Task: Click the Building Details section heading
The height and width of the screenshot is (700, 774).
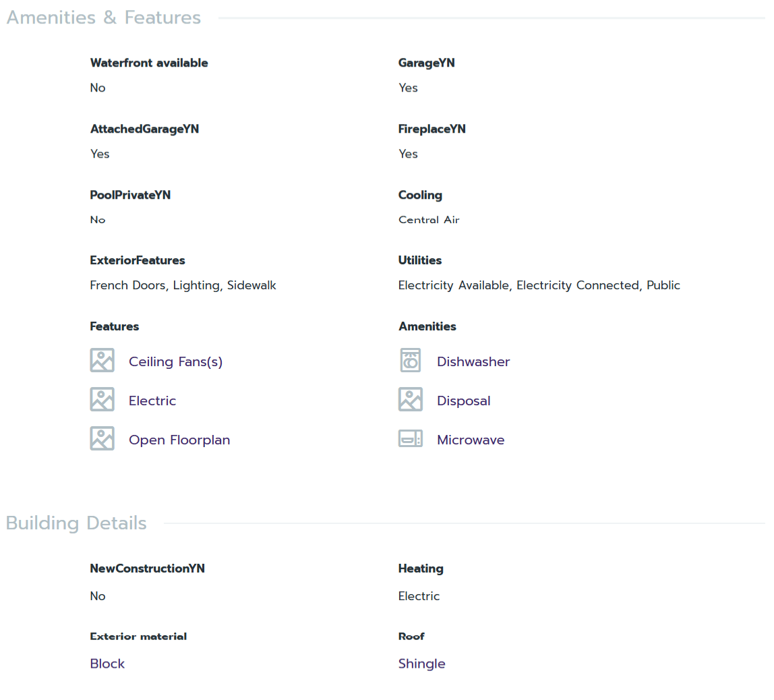Action: (76, 523)
